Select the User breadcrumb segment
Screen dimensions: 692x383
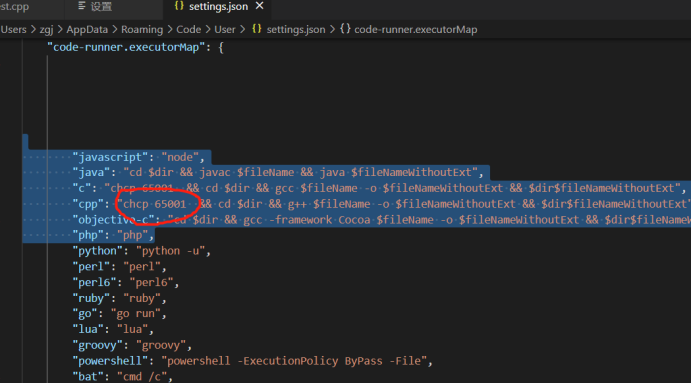(x=225, y=30)
